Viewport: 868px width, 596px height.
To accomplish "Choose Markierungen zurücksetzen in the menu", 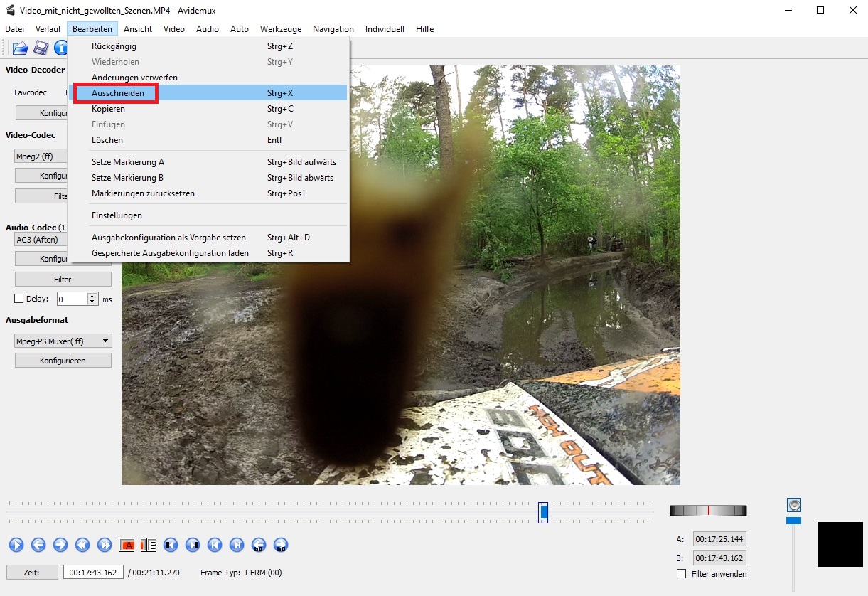I will pos(143,193).
